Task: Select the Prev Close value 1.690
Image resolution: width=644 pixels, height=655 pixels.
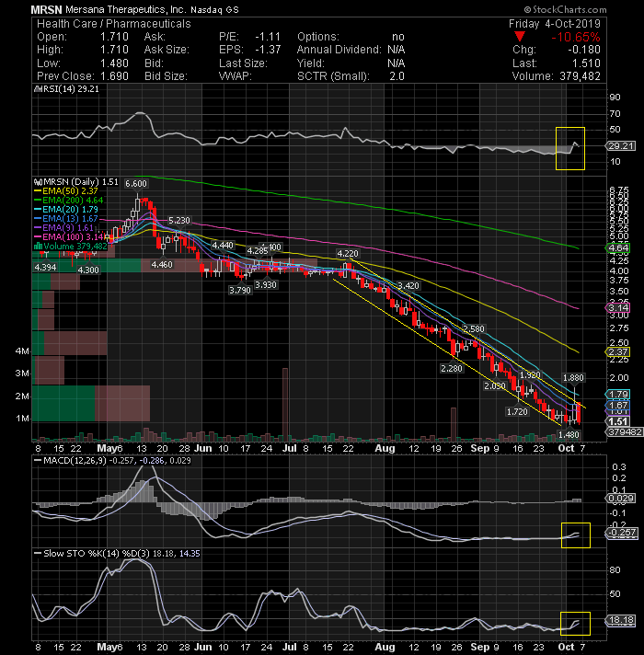Action: [x=114, y=76]
